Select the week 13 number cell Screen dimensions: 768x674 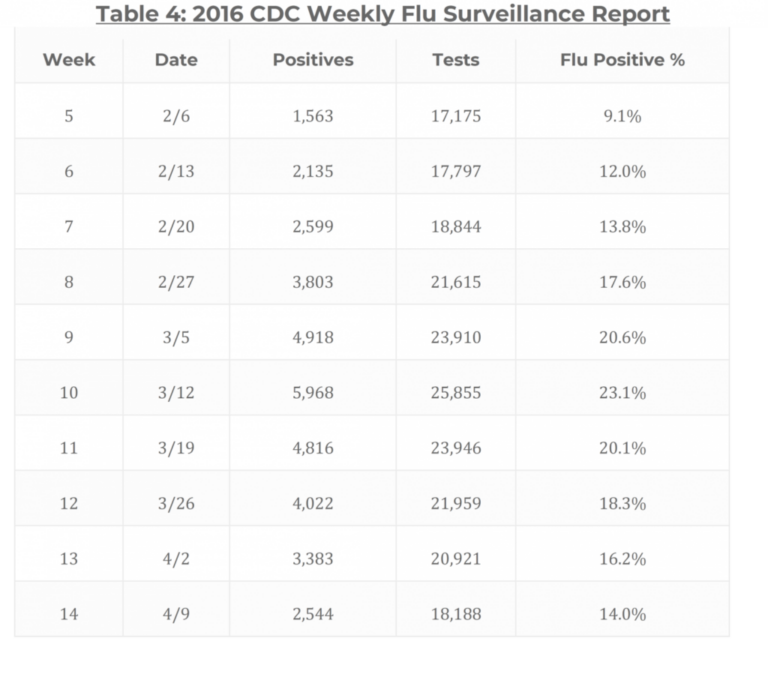(69, 558)
